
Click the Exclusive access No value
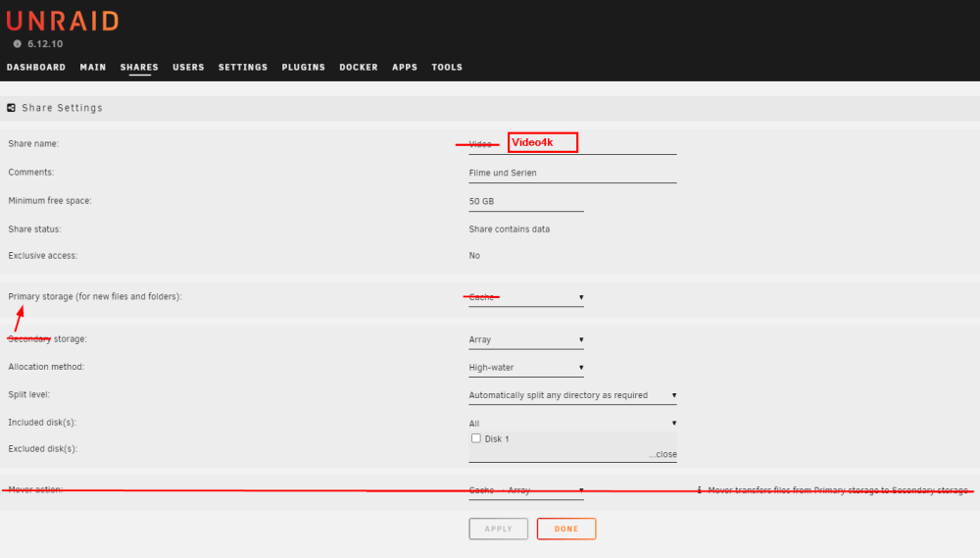pyautogui.click(x=474, y=255)
